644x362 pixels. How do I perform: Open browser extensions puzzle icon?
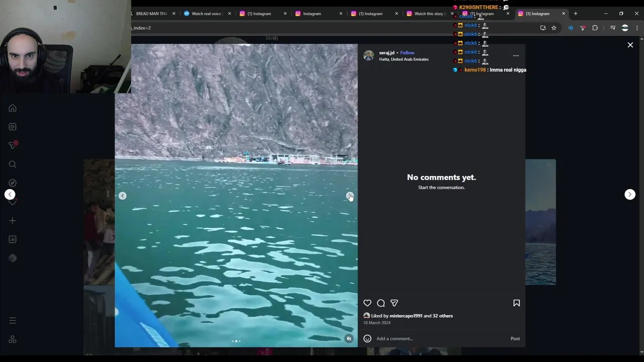click(x=595, y=28)
